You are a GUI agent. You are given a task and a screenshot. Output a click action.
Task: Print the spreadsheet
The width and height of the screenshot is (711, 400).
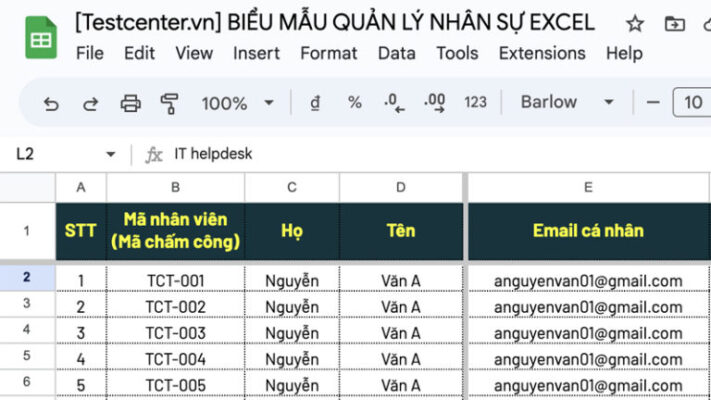coord(130,102)
